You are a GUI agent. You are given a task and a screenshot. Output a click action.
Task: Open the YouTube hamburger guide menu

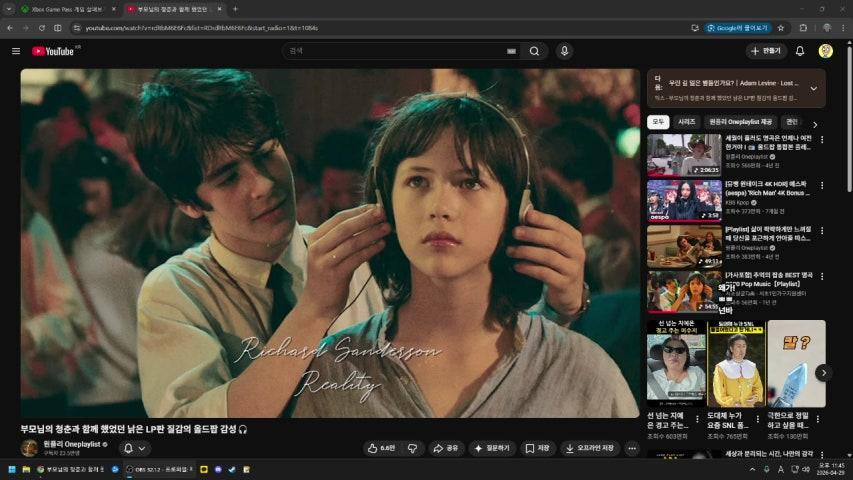pos(15,51)
